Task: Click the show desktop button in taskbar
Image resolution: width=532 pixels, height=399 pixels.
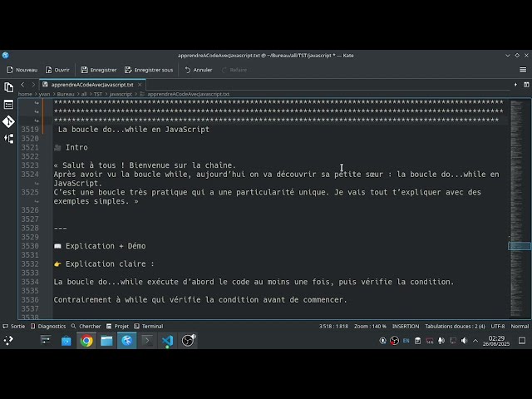Action: click(x=522, y=341)
